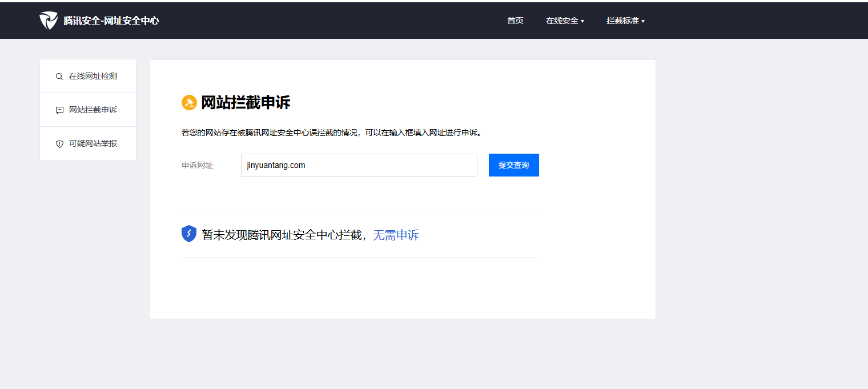Click the Tencent Security shield logo
The width and height of the screenshot is (868, 389).
point(49,21)
